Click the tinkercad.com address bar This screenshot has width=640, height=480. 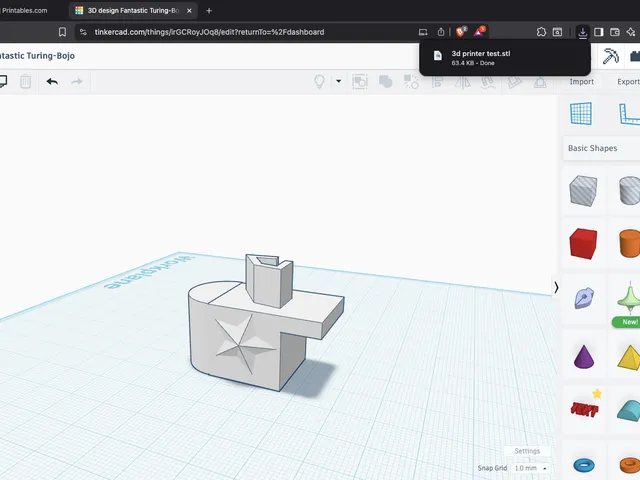[209, 32]
